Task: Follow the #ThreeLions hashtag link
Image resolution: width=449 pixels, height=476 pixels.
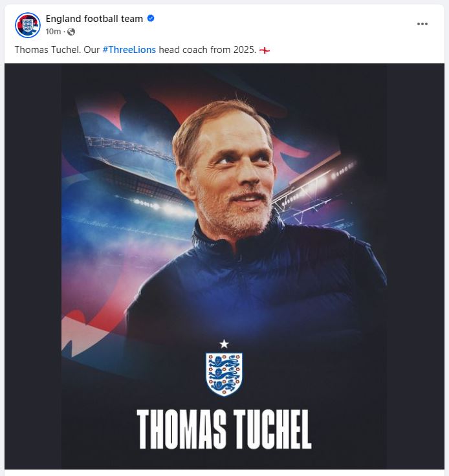Action: (x=129, y=50)
